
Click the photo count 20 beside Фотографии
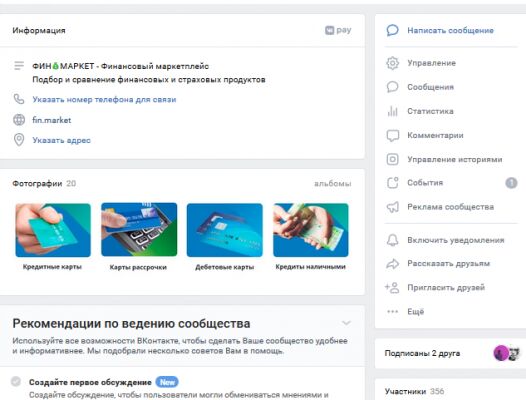[71, 184]
